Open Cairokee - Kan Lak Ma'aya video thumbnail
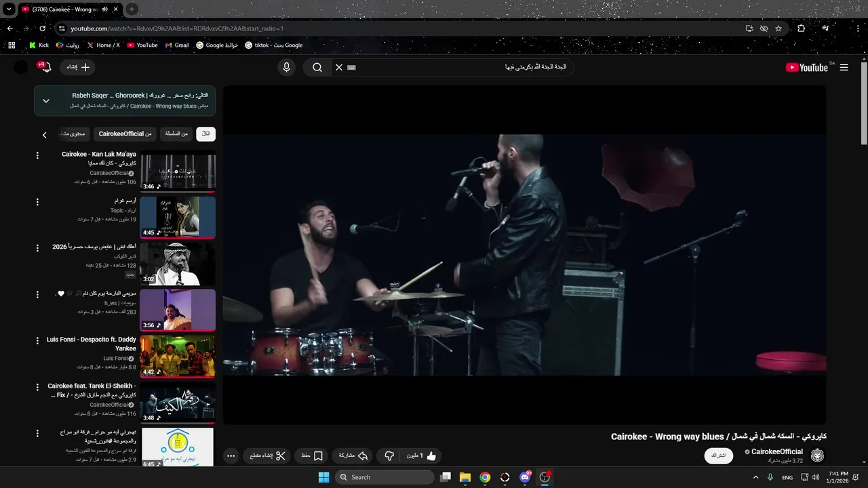The image size is (868, 488). [x=178, y=170]
